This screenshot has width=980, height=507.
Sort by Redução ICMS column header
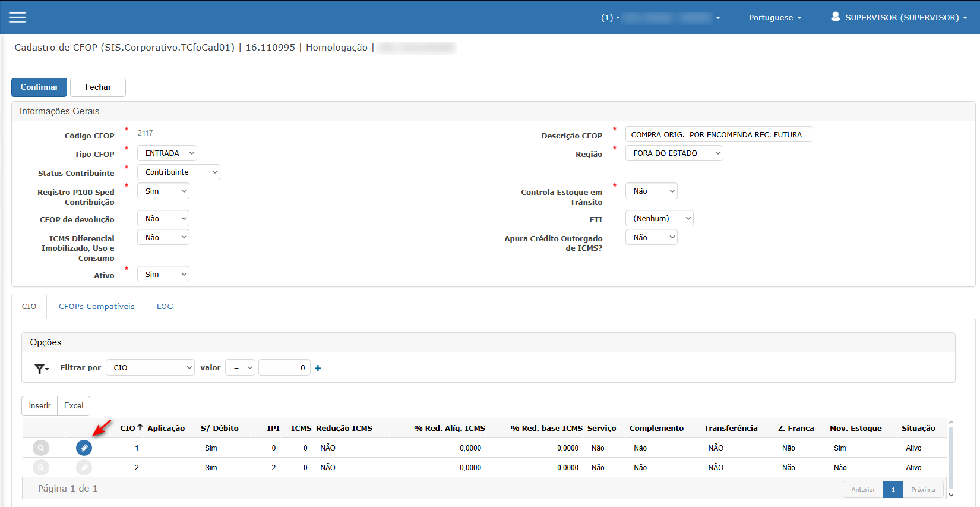tap(344, 428)
